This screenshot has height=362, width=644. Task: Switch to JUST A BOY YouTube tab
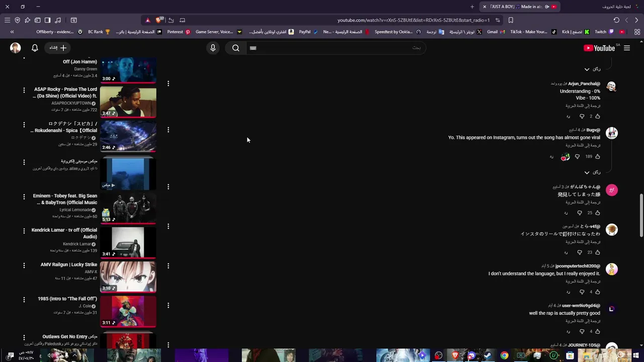pyautogui.click(x=521, y=7)
